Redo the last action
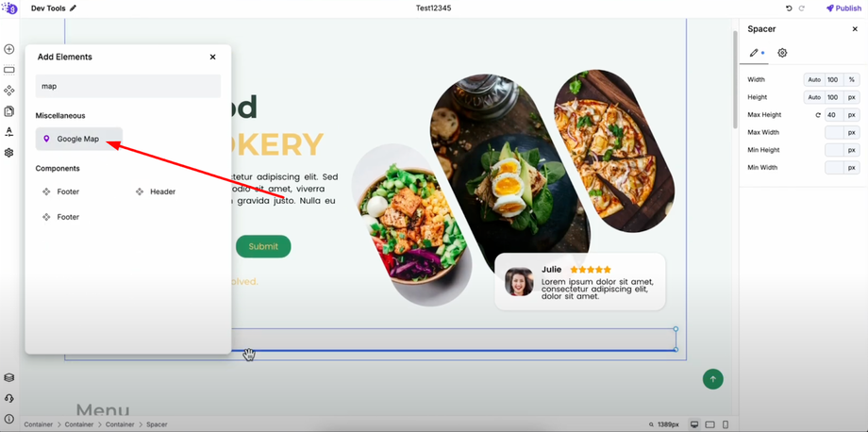The width and height of the screenshot is (868, 432). coord(801,8)
